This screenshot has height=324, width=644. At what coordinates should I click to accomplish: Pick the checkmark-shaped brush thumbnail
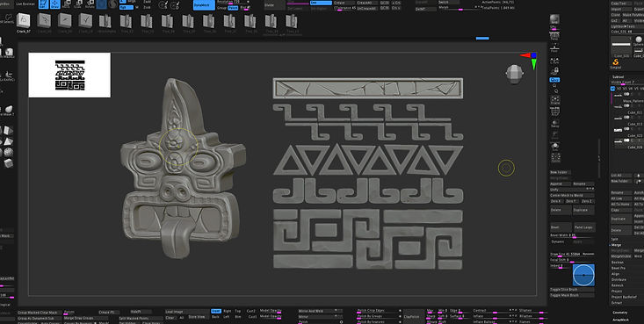pyautogui.click(x=85, y=20)
